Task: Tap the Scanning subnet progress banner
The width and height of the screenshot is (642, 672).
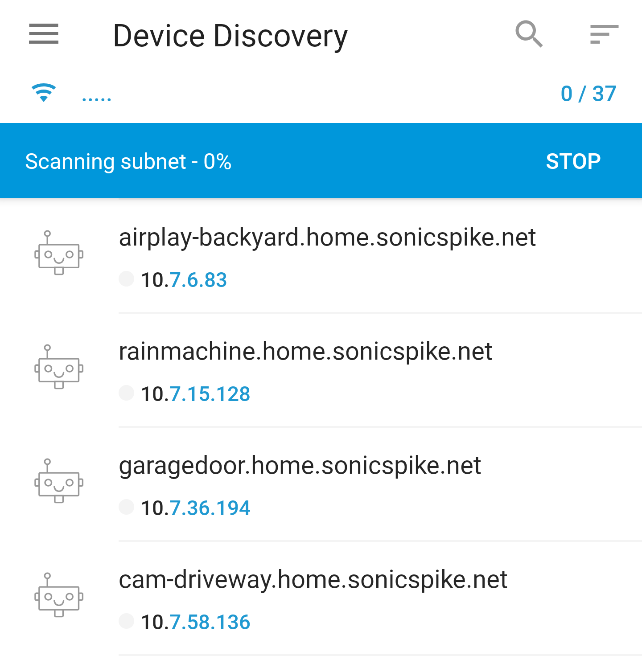Action: pyautogui.click(x=321, y=160)
